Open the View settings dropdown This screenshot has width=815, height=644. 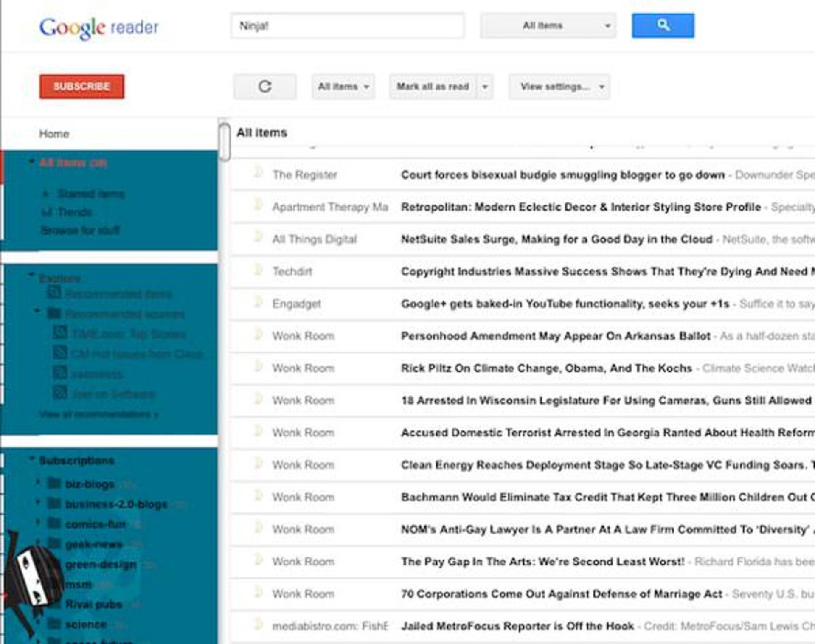point(559,87)
